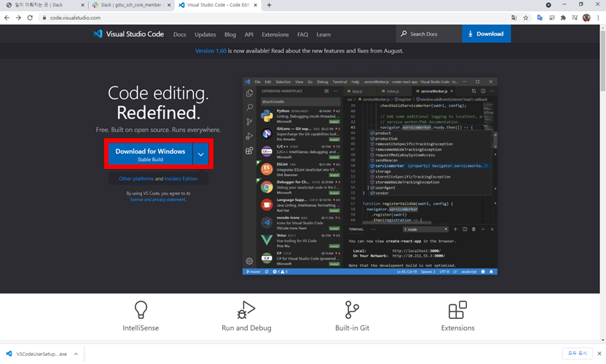Screen dimensions: 606x364
Task: Open FAQ in the site navigation
Action: 302,34
